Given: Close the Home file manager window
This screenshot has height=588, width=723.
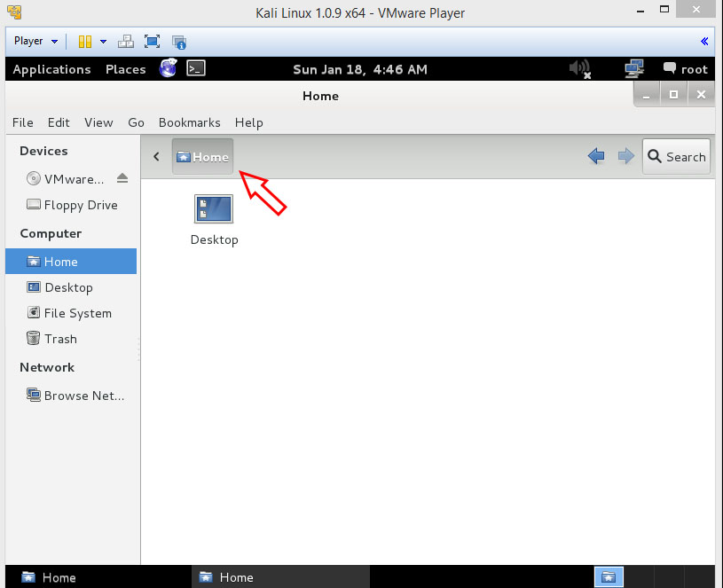Looking at the screenshot, I should (702, 95).
